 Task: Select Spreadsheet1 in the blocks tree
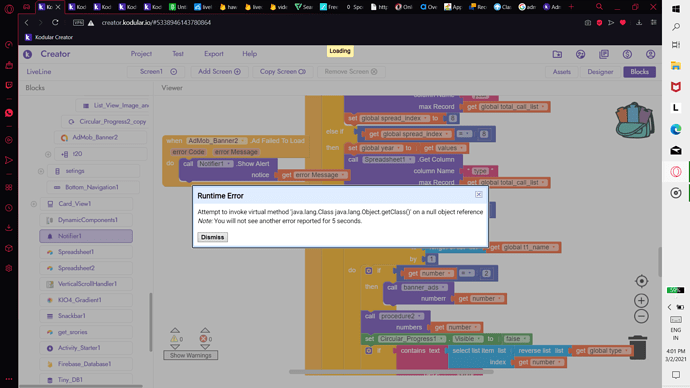click(86, 252)
